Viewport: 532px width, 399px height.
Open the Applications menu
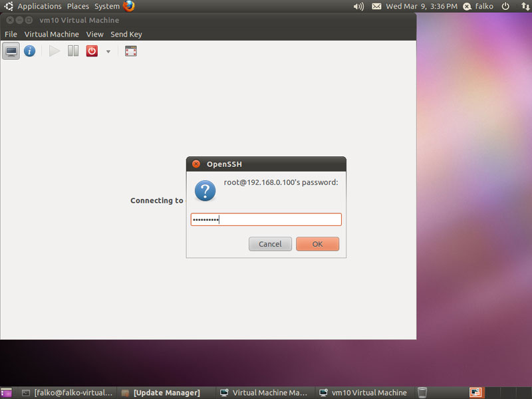coord(39,6)
